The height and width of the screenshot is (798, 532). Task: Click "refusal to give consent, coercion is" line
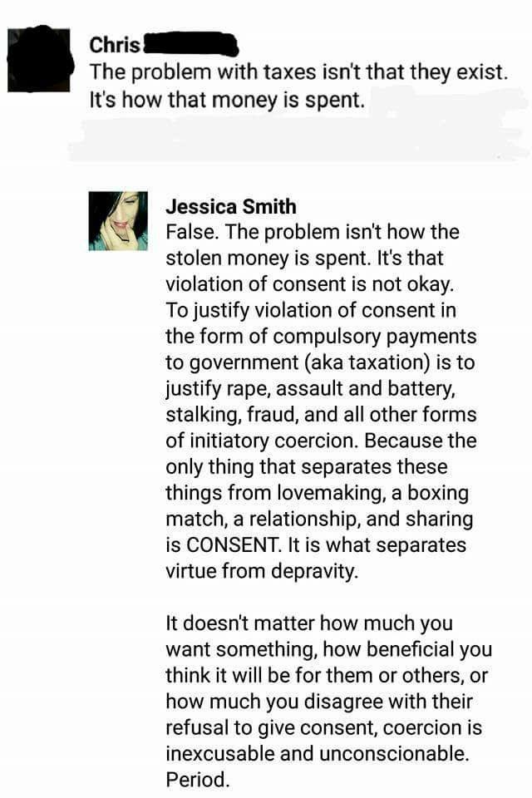[324, 728]
